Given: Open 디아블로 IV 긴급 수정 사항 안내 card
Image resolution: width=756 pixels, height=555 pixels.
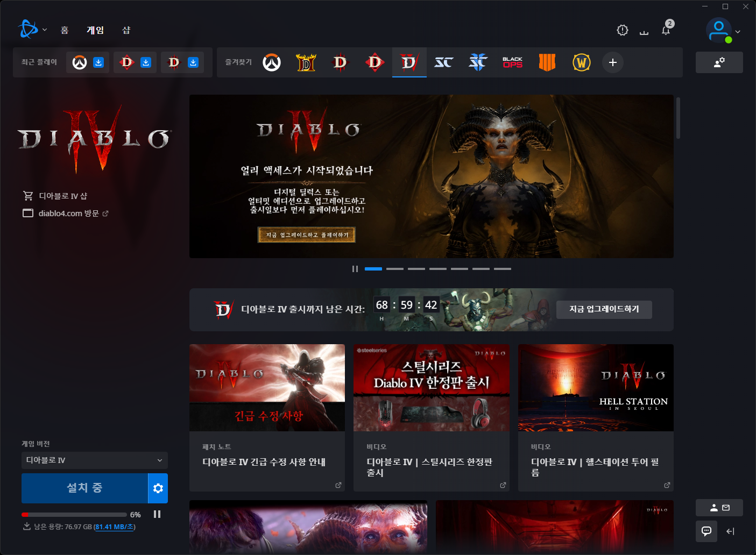Looking at the screenshot, I should click(x=267, y=418).
